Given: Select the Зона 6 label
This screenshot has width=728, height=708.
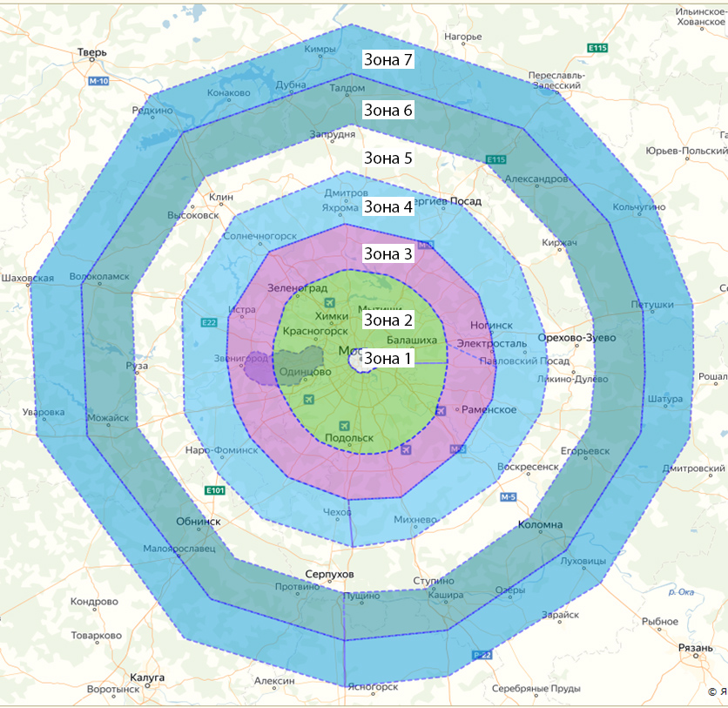Looking at the screenshot, I should pyautogui.click(x=388, y=110).
